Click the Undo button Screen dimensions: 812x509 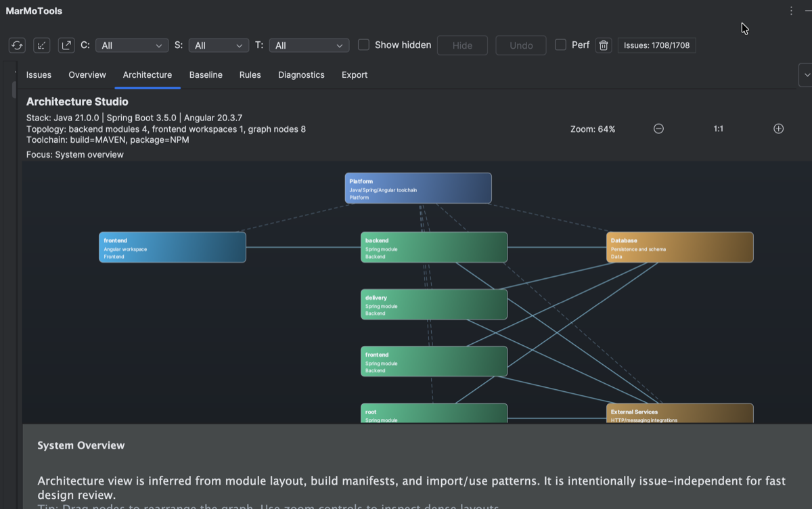[x=520, y=45]
